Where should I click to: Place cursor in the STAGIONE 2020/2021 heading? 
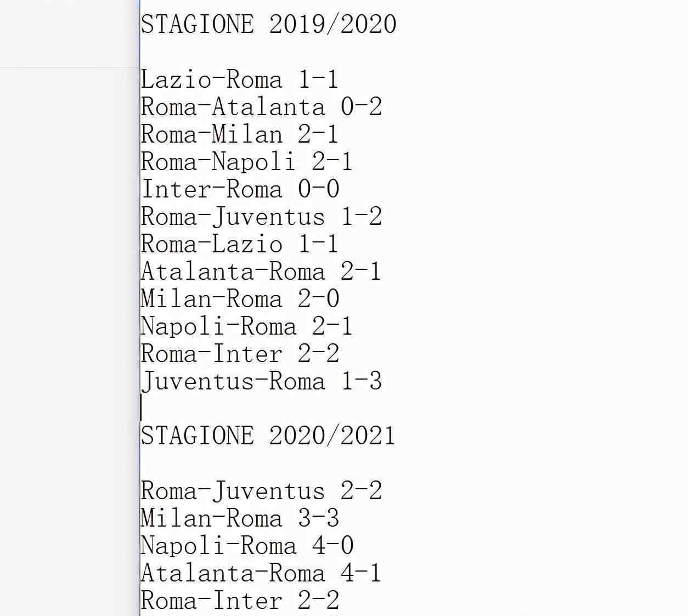pyautogui.click(x=268, y=436)
